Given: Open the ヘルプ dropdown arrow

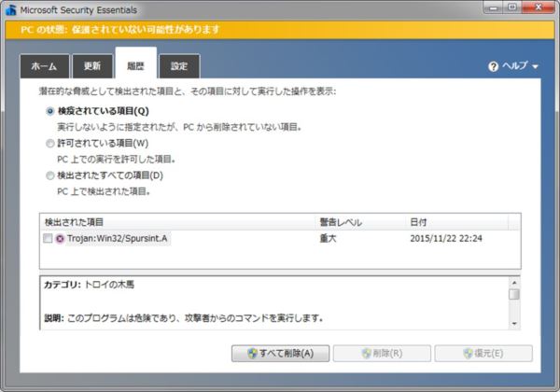Looking at the screenshot, I should 535,66.
